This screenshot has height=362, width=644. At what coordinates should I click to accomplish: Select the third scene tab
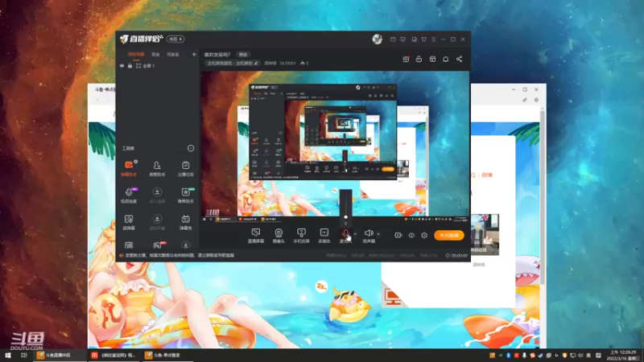pyautogui.click(x=173, y=54)
